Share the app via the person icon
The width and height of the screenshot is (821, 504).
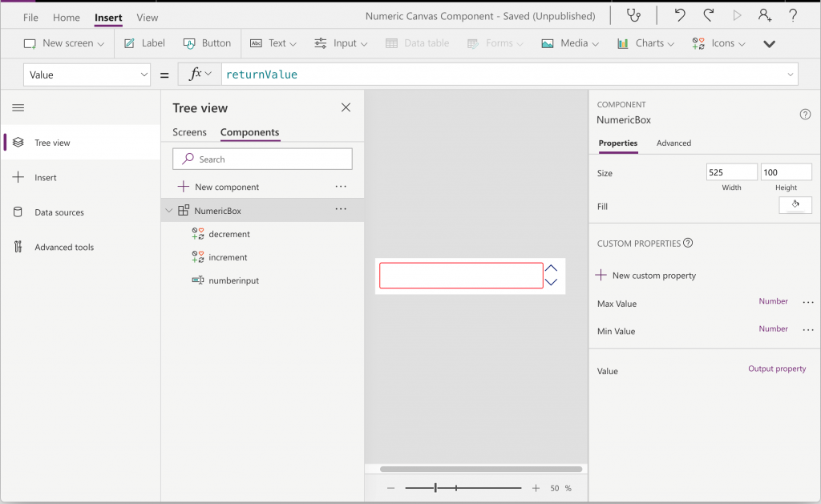764,14
